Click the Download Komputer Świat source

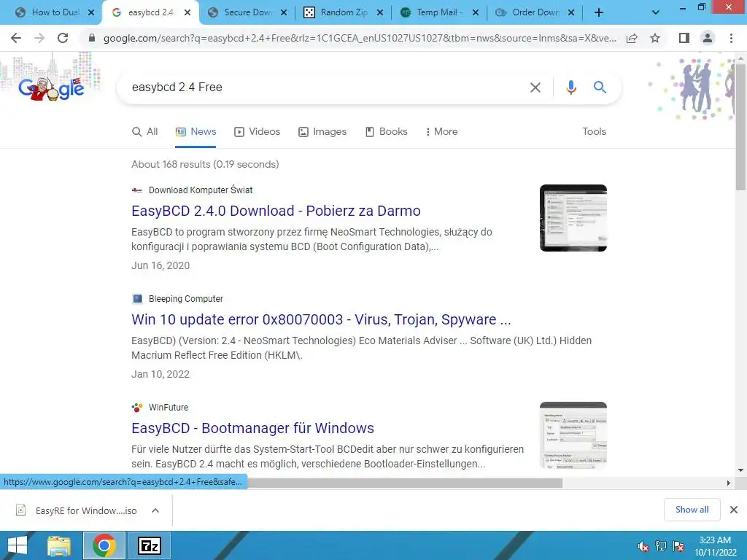[201, 190]
